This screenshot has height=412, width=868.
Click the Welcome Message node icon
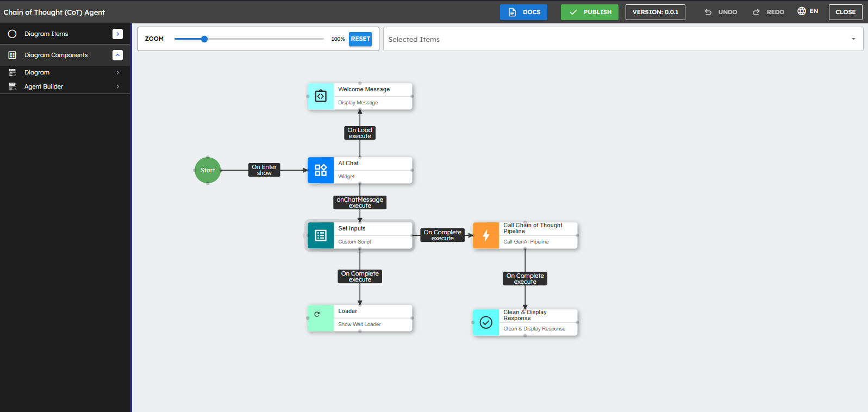(321, 96)
